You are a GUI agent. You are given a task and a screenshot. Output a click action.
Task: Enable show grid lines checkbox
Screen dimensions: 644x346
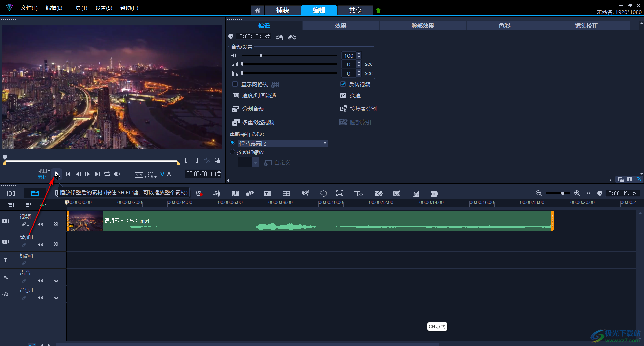click(x=235, y=84)
